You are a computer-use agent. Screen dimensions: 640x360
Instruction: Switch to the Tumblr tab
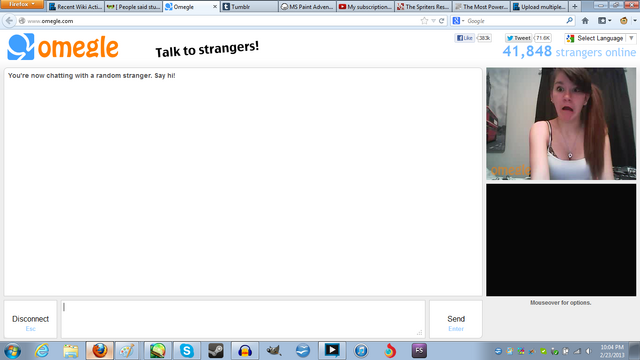(x=249, y=7)
